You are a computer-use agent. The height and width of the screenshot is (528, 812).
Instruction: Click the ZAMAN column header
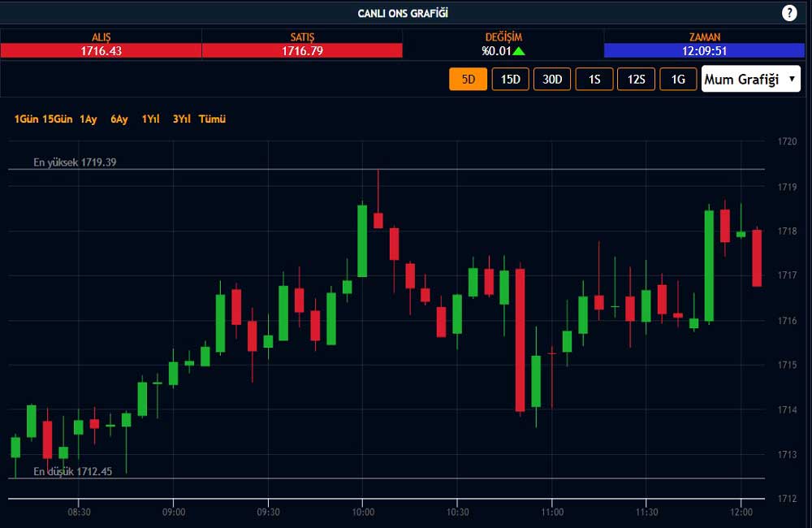coord(704,37)
